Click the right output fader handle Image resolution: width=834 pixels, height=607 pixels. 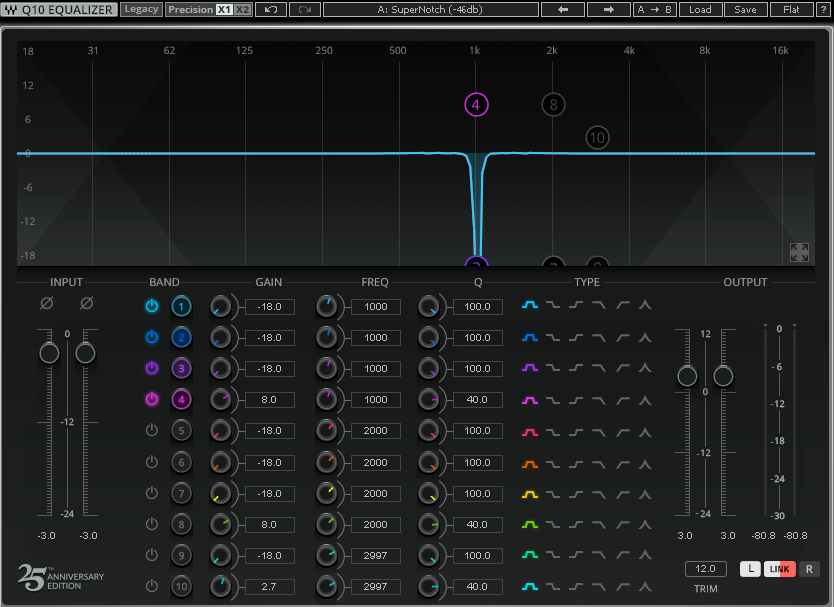[x=723, y=377]
